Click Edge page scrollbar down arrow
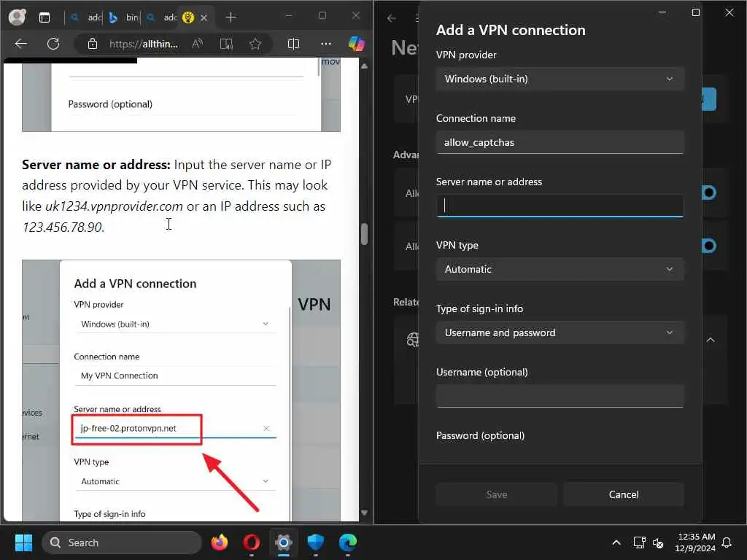The width and height of the screenshot is (747, 560). (x=365, y=513)
